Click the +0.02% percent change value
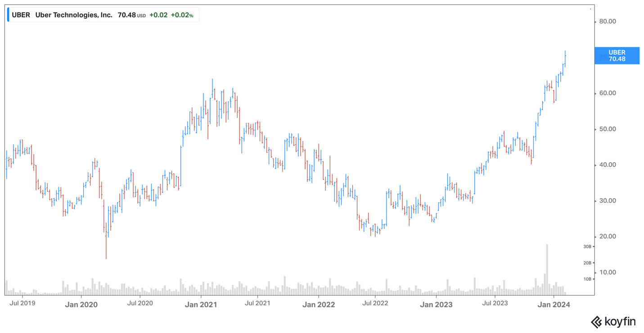This screenshot has height=333, width=644. (x=182, y=15)
